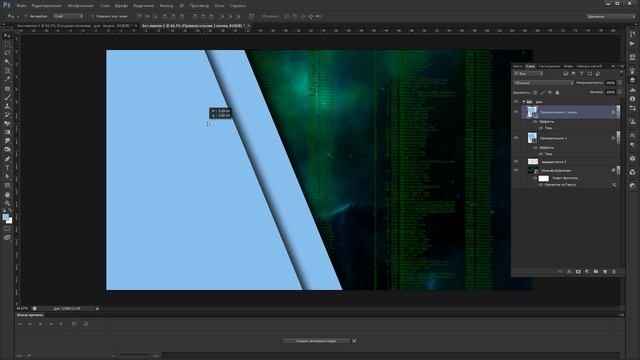640x360 pixels.
Task: Select the Eraser tool
Action: tap(7, 124)
